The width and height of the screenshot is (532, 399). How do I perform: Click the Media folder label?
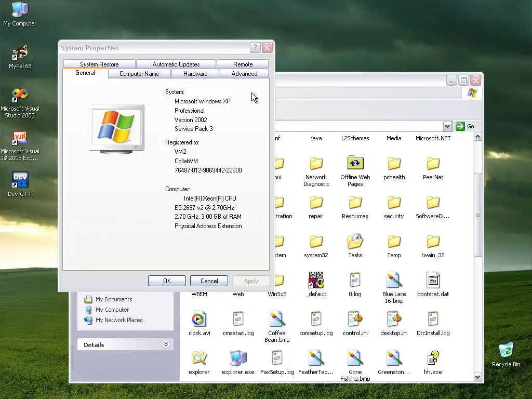click(394, 138)
